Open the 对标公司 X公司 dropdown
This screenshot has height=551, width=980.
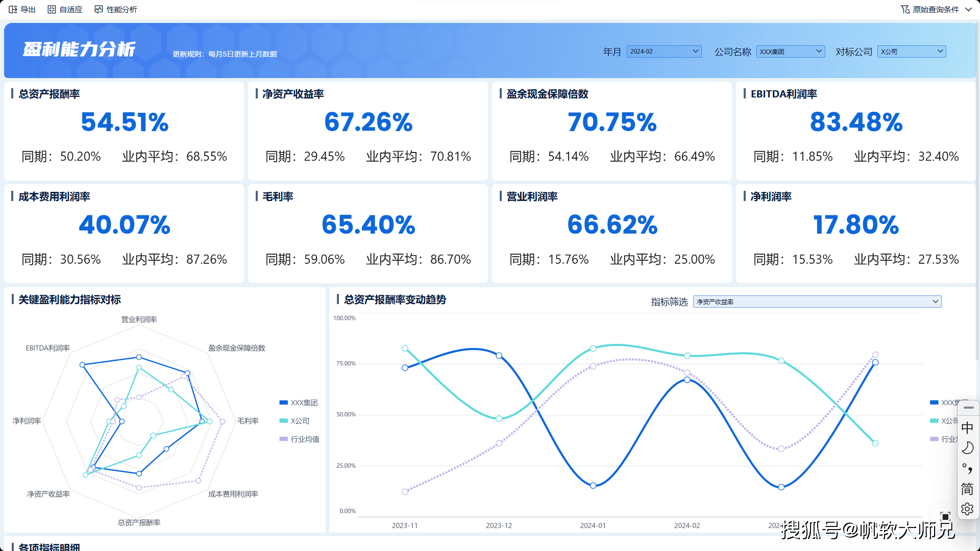(x=912, y=52)
